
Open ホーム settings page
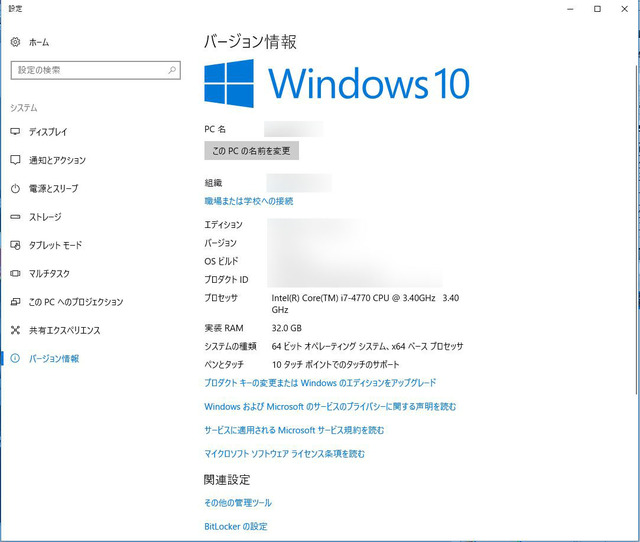coord(39,42)
